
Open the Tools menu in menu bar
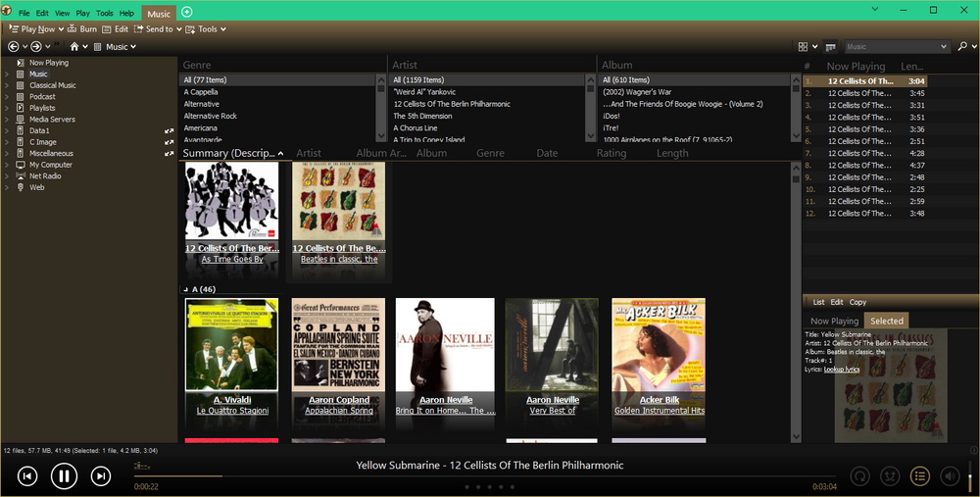[105, 13]
